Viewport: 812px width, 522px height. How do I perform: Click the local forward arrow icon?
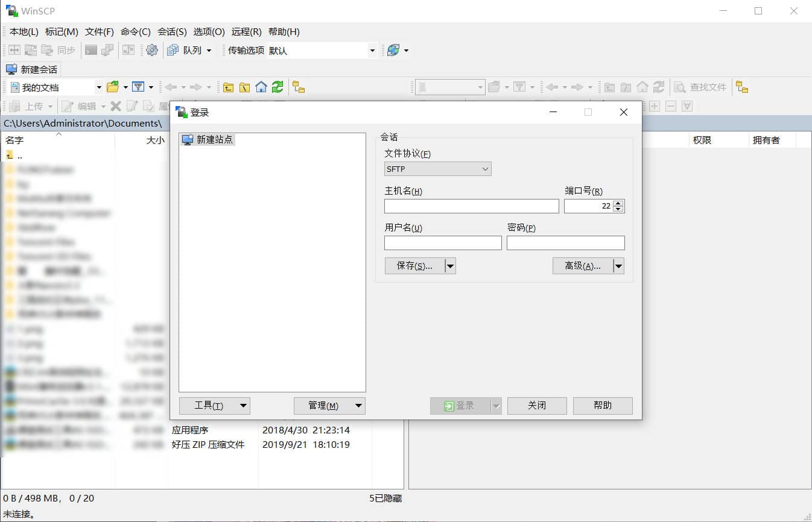[195, 87]
